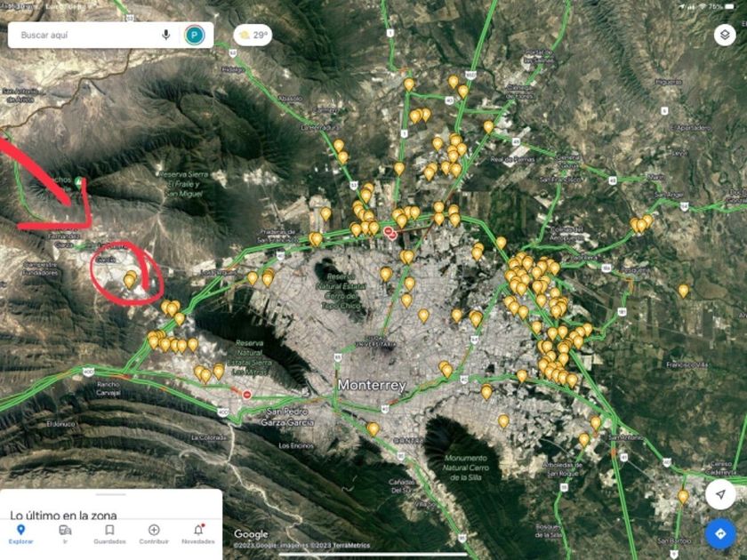Tap the Monterrey city label

click(x=372, y=385)
